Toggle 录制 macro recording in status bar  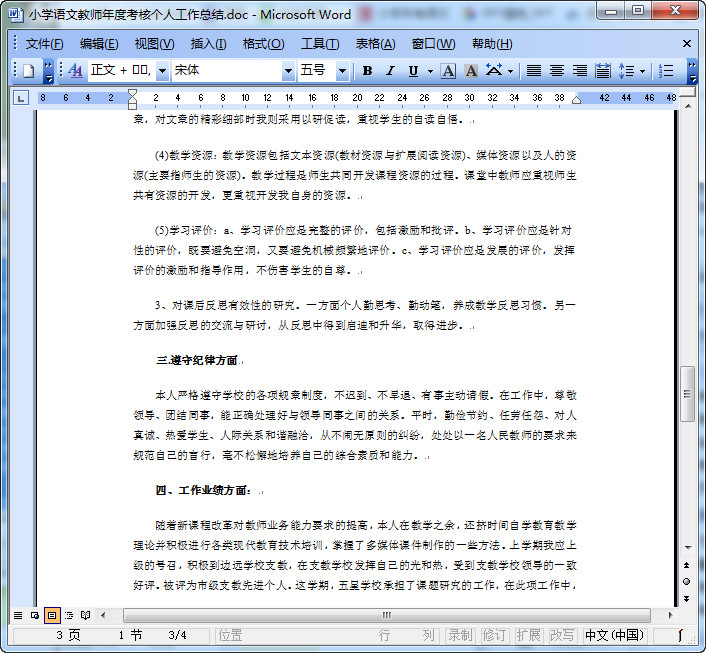tap(460, 635)
